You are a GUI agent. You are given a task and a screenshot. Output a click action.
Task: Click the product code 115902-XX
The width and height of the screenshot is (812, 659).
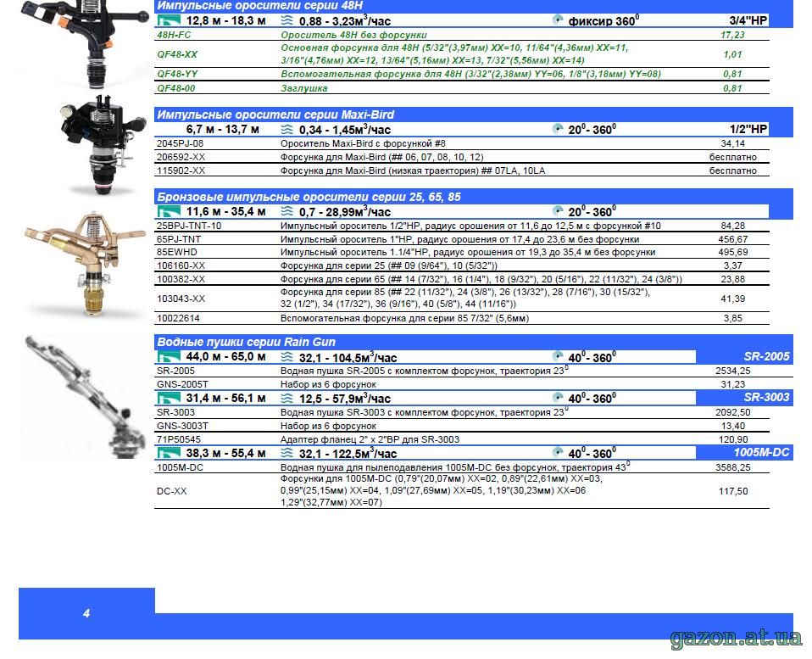[181, 170]
